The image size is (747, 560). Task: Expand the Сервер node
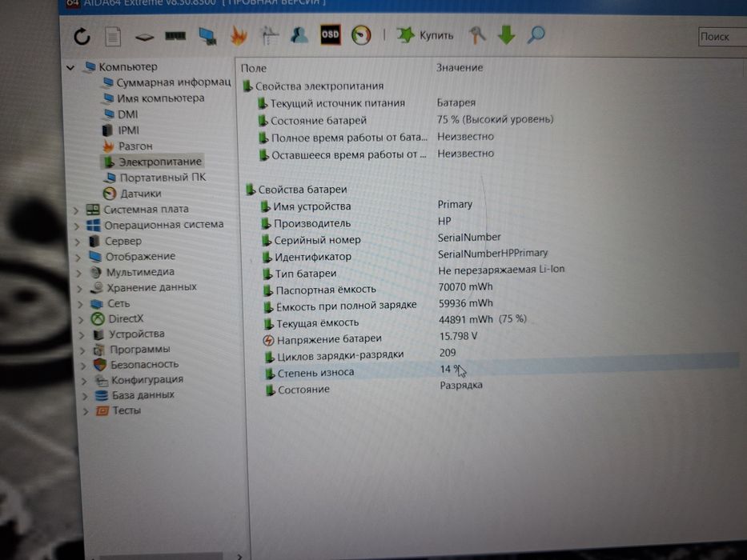pos(78,242)
